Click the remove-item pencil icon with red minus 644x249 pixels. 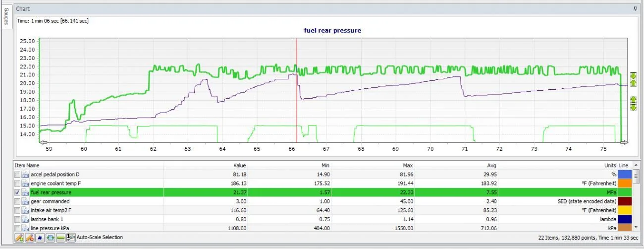(29, 238)
